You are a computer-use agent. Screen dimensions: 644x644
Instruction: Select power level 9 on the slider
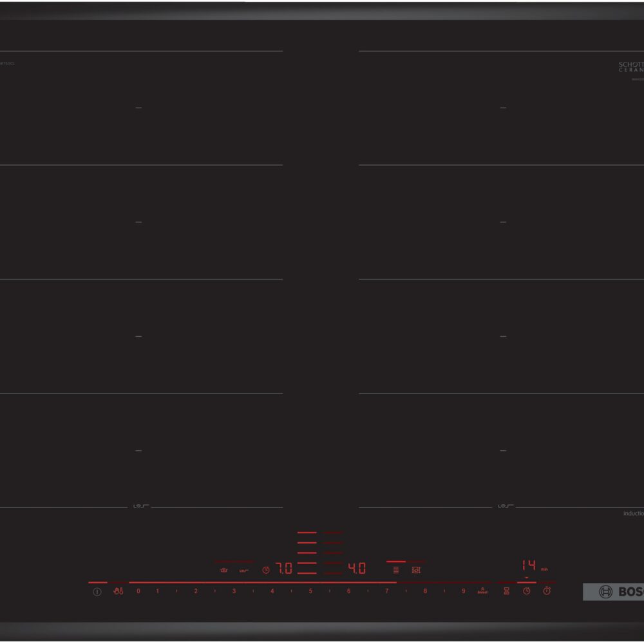pos(463,591)
